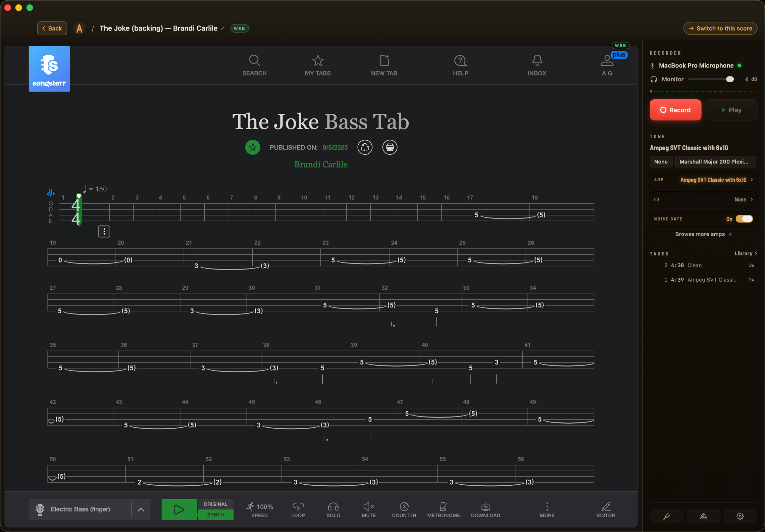Select take 1 Ampeg SVT Classi
Viewport: 765px width, 532px height.
tap(703, 280)
